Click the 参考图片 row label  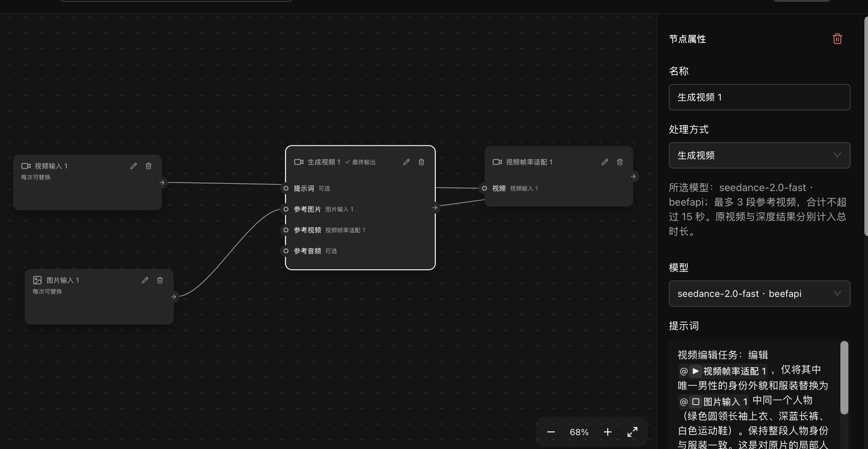[308, 209]
